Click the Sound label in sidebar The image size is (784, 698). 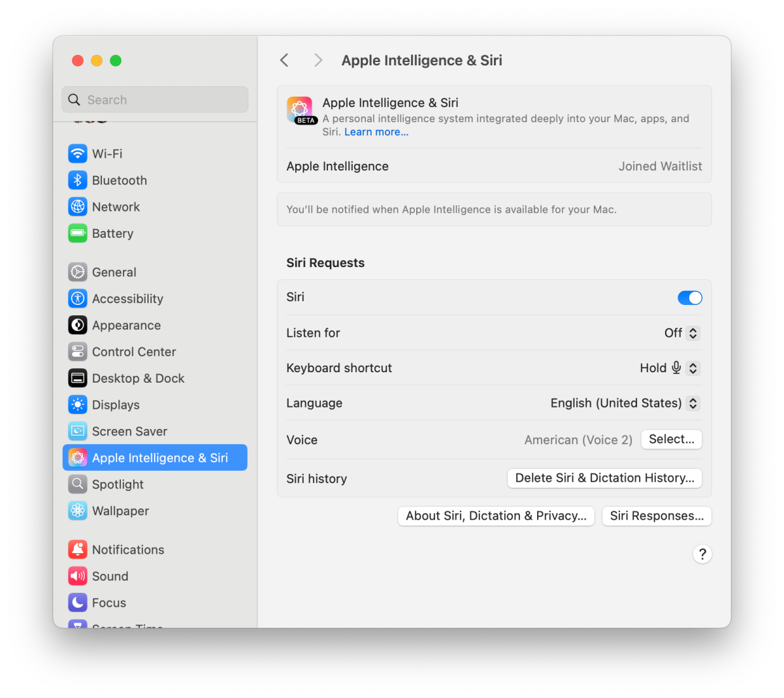pos(110,577)
